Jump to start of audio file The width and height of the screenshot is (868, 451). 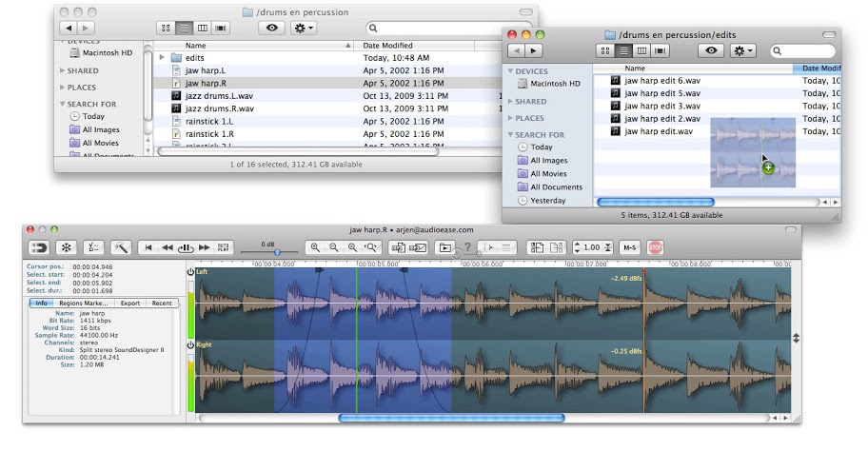[x=148, y=247]
